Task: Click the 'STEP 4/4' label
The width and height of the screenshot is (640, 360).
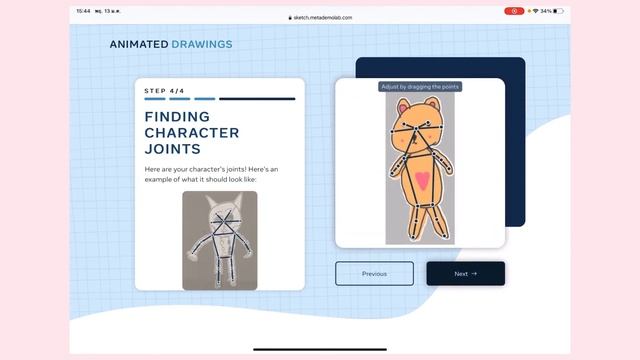Action: click(x=164, y=91)
